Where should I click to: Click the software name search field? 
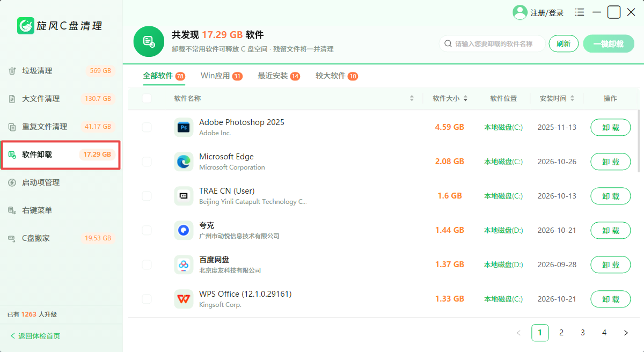click(x=492, y=43)
